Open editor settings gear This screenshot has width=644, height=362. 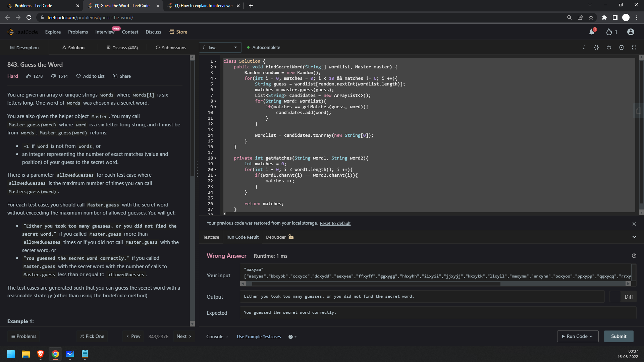tap(622, 48)
